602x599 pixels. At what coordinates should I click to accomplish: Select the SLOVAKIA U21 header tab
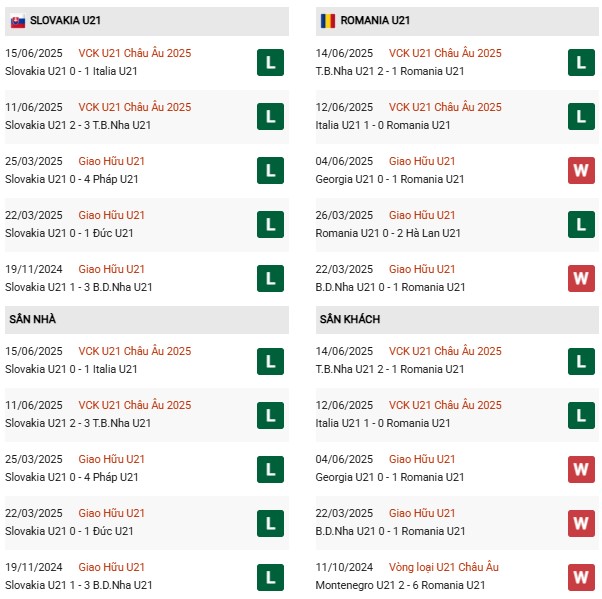(x=65, y=20)
